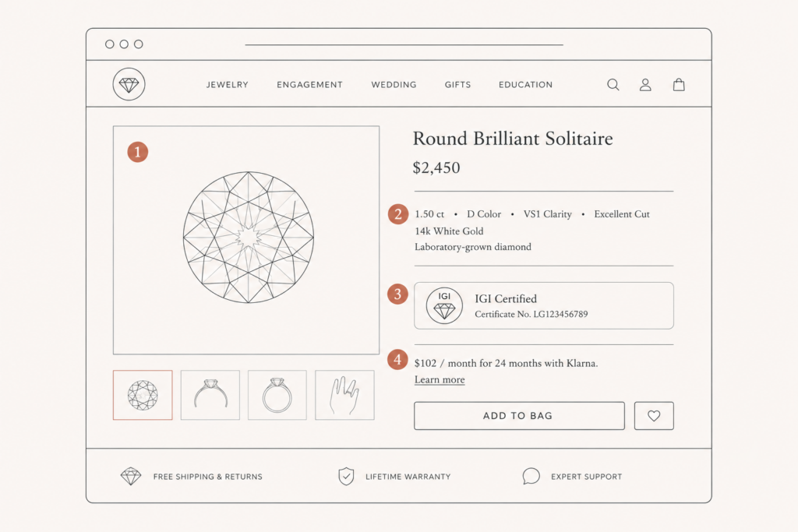Viewport: 798px width, 532px height.
Task: Click the $2,450 price
Action: coord(436,167)
